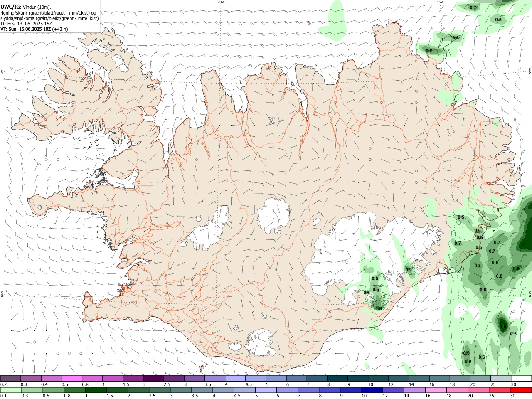Screen dimensions: 532x399
Task: Pick the dark teal 8 swatch in upper legend
Action: (x=337, y=378)
